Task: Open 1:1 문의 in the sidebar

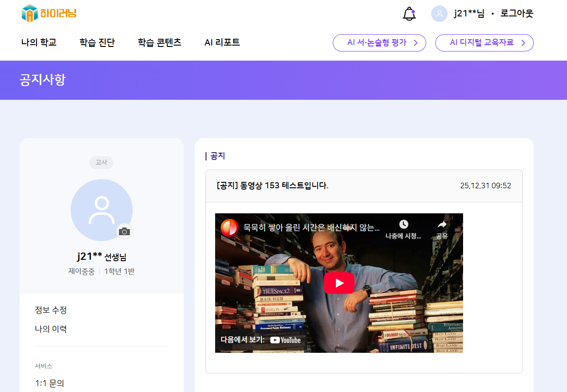Action: (50, 383)
